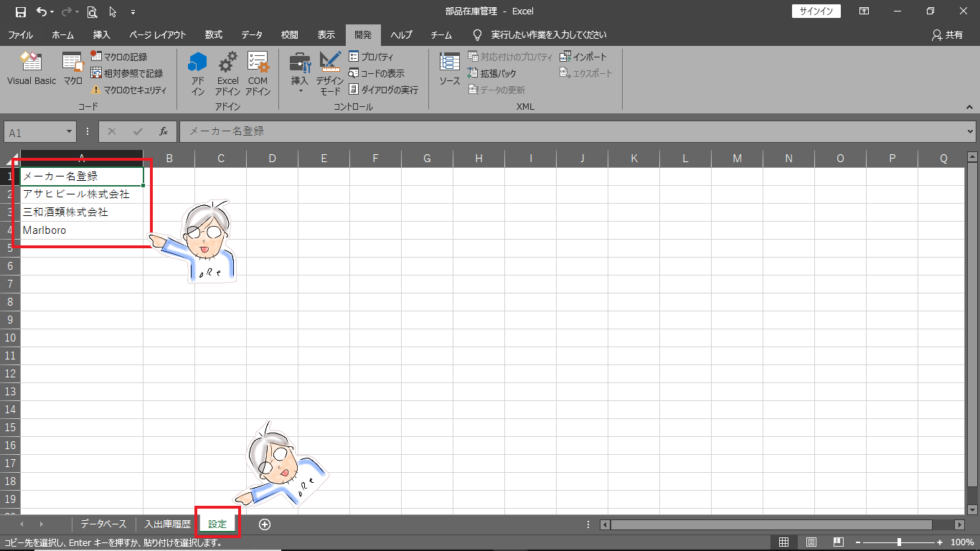The width and height of the screenshot is (980, 551).
Task: Switch to Page Break Preview icon
Action: click(839, 542)
